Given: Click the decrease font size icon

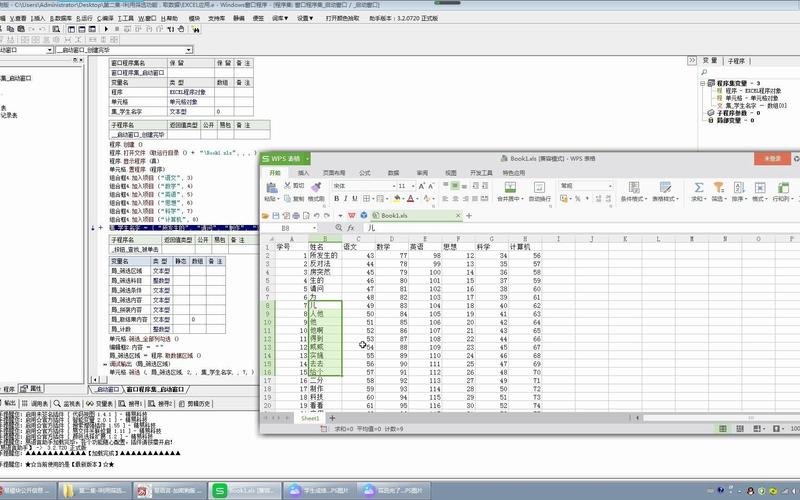Looking at the screenshot, I should click(x=431, y=186).
